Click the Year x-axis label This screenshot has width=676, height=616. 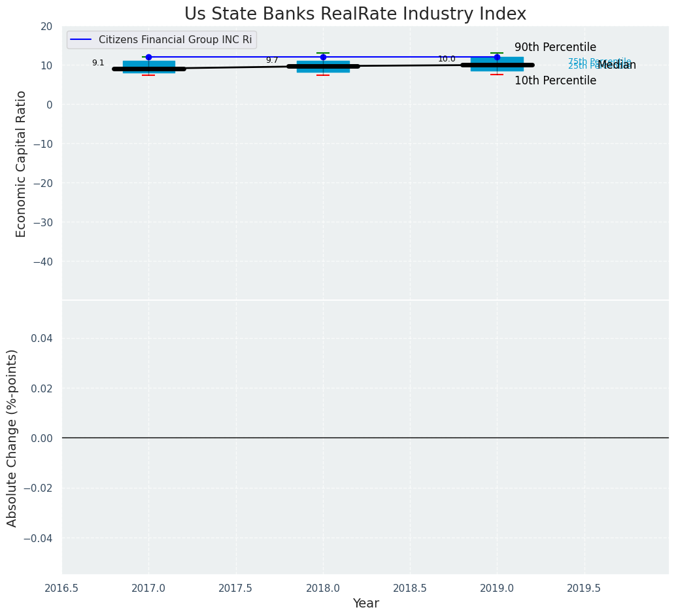[x=365, y=604]
